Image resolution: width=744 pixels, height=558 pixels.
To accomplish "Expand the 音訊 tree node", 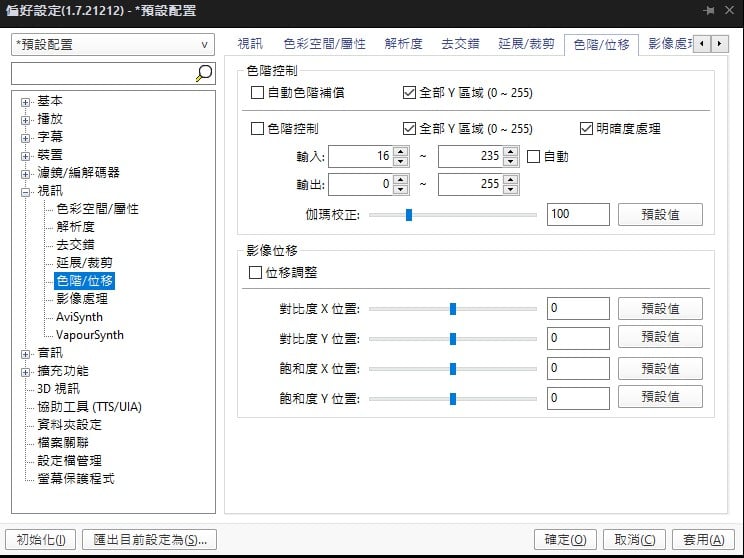I will click(x=26, y=353).
